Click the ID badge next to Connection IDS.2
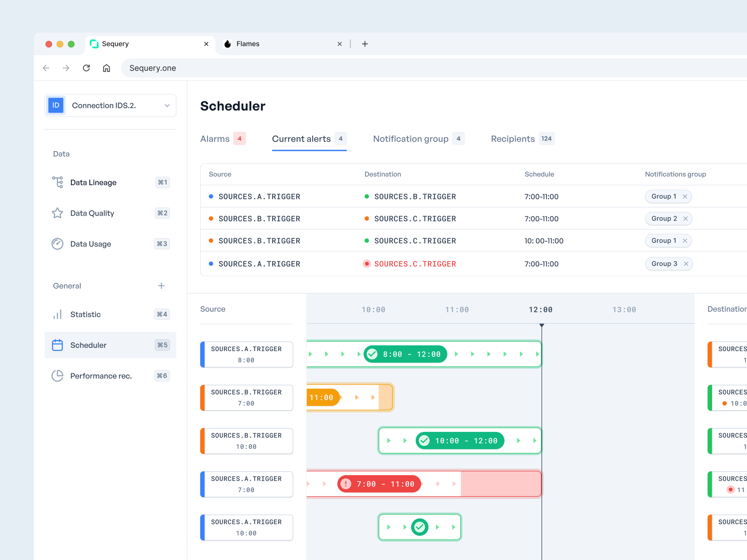This screenshot has width=747, height=560. 56,105
